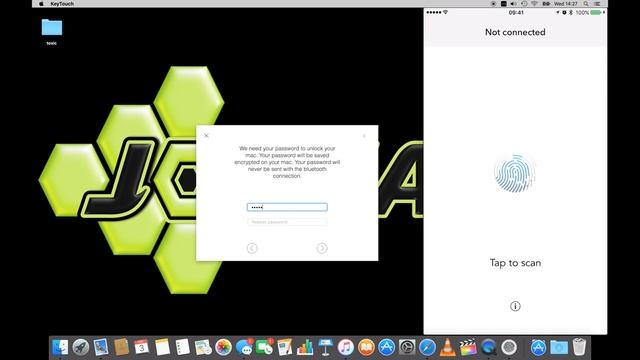Go back with the left arrow button

click(252, 248)
